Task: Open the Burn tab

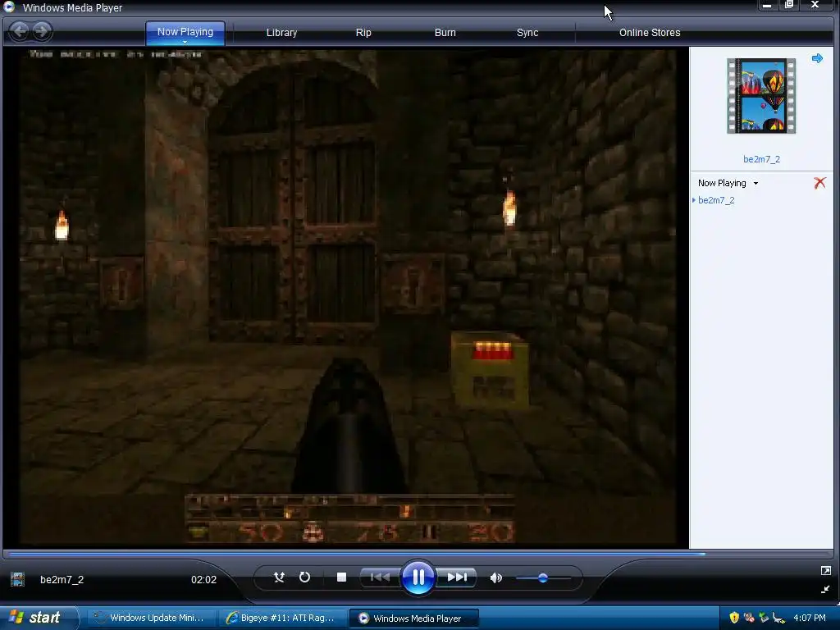Action: click(445, 33)
